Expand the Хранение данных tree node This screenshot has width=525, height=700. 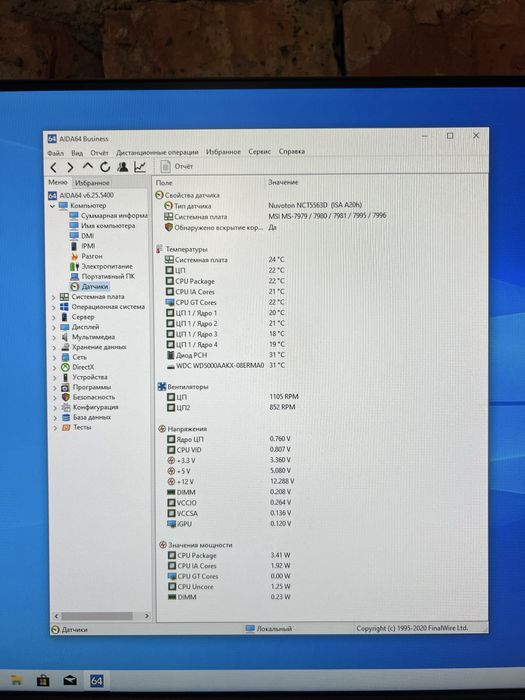[54, 347]
